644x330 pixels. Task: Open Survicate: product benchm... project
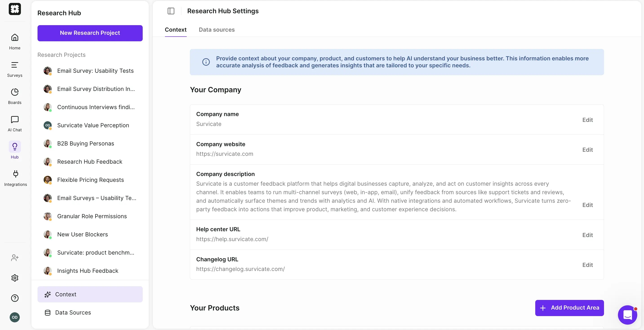pos(90,253)
